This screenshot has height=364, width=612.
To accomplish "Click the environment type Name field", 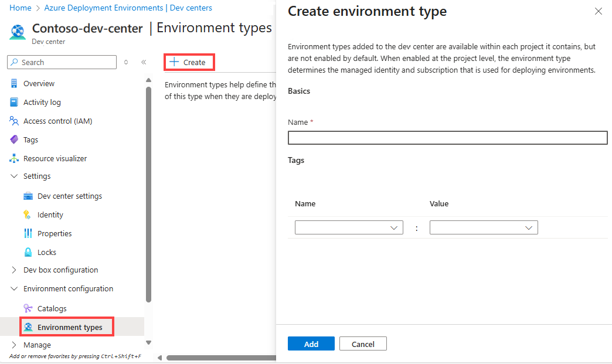I will click(x=448, y=138).
